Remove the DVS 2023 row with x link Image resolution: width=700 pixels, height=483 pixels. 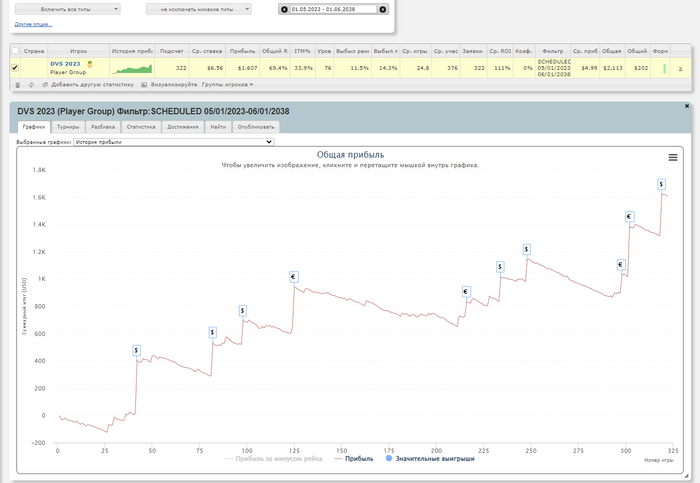coord(680,69)
